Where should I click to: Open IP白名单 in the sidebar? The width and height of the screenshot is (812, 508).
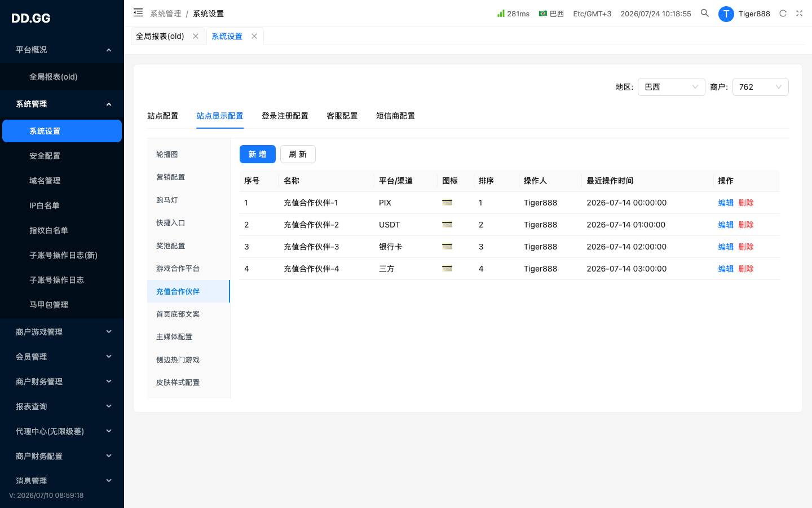tap(62, 205)
